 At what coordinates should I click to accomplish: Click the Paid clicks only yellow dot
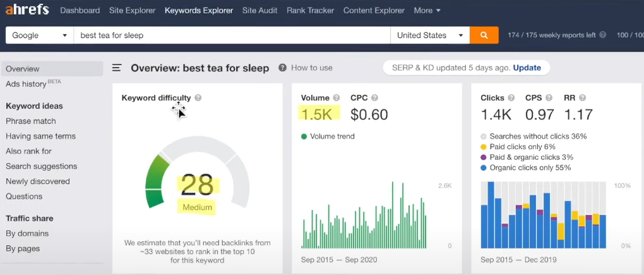click(x=484, y=147)
